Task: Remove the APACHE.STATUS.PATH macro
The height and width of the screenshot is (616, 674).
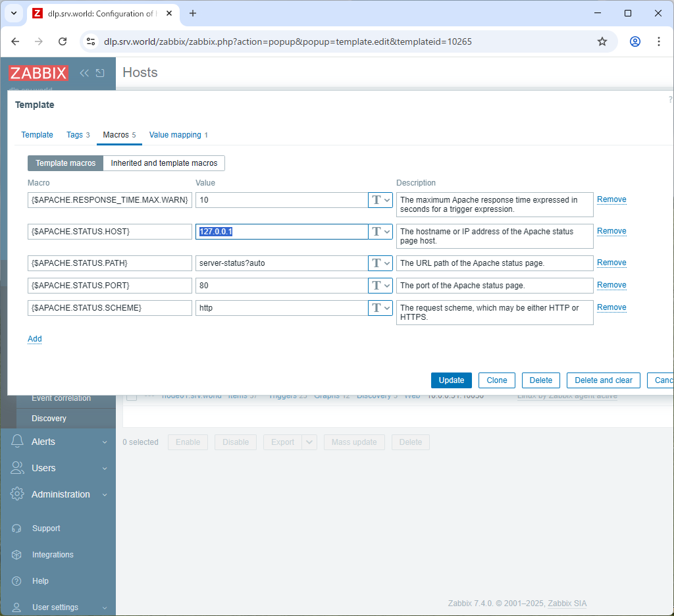Action: 611,263
